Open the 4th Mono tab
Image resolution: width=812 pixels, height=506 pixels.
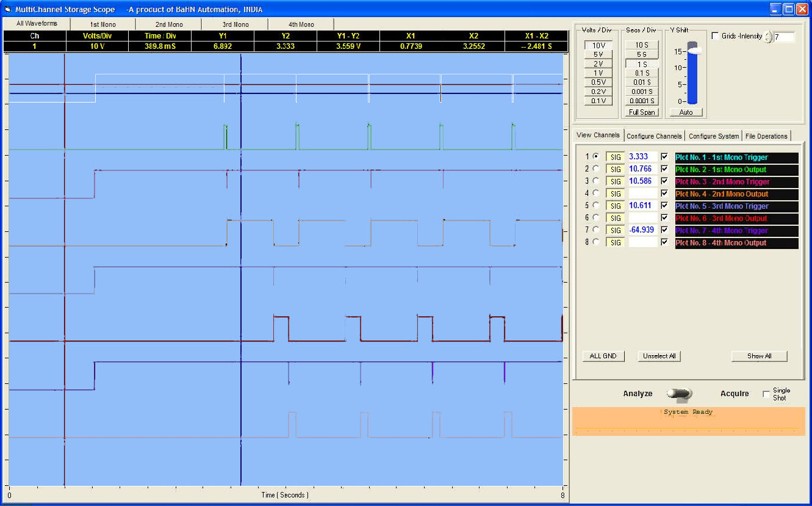(301, 24)
